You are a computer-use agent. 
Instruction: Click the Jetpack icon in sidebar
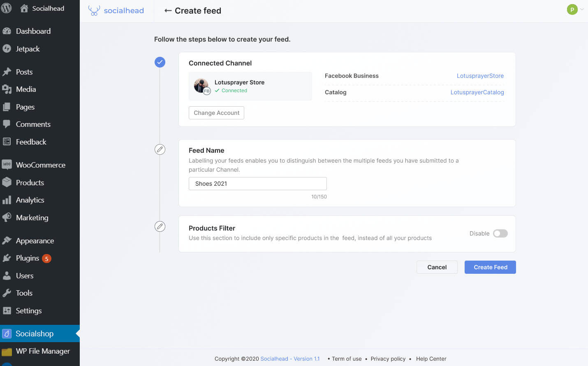click(7, 49)
